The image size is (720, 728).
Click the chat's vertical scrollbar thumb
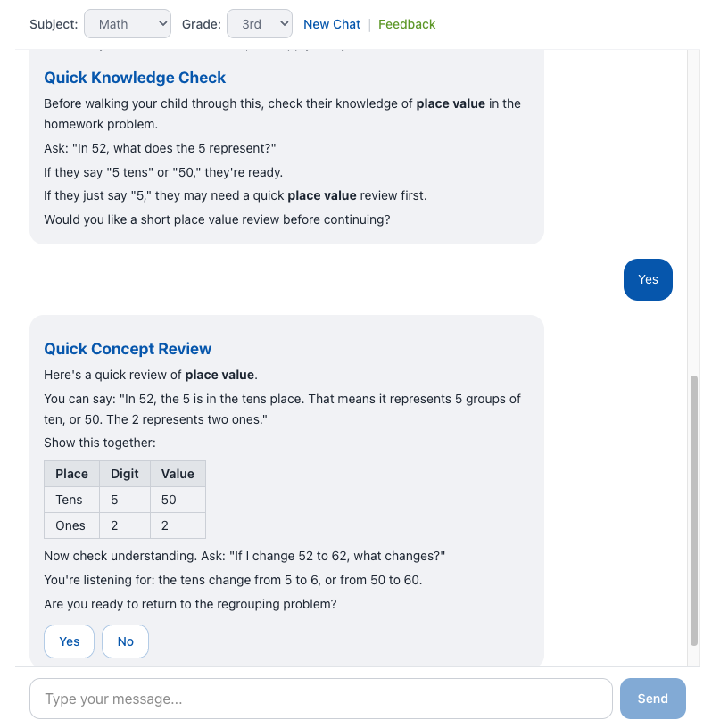click(x=694, y=510)
